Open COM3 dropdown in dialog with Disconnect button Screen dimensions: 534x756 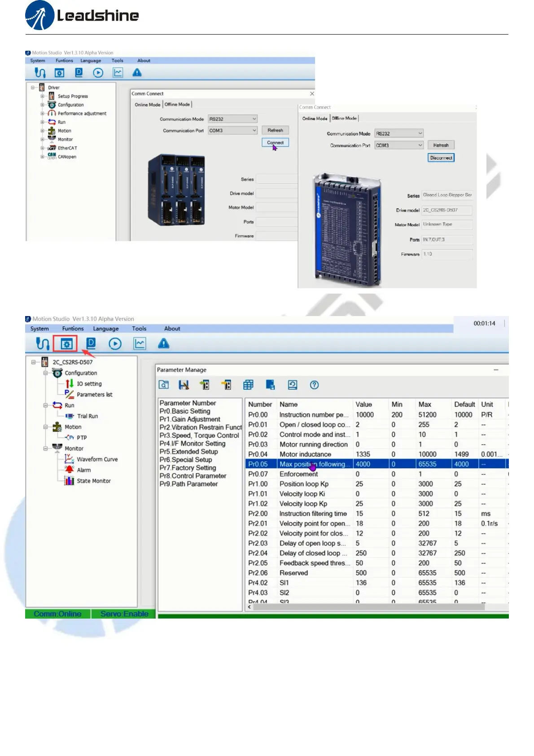(399, 145)
